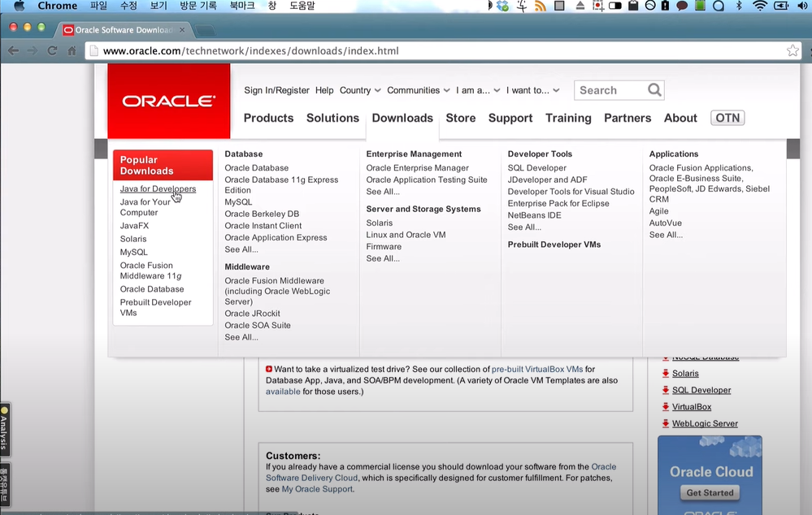Open the About menu

[680, 118]
